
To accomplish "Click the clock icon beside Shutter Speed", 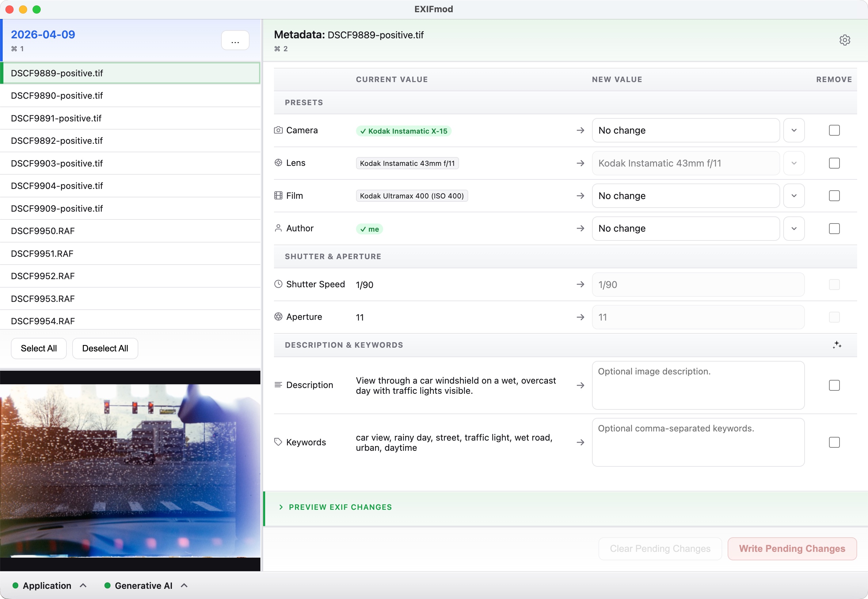I will (x=278, y=284).
